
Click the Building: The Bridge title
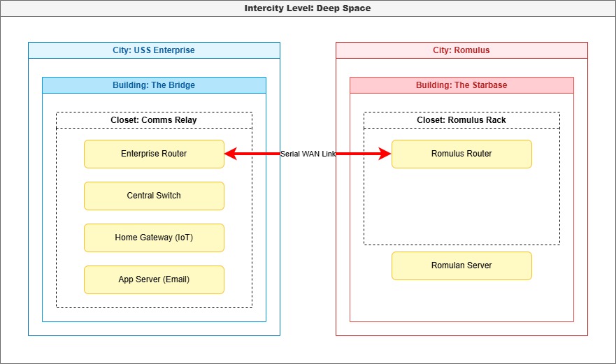click(x=154, y=85)
